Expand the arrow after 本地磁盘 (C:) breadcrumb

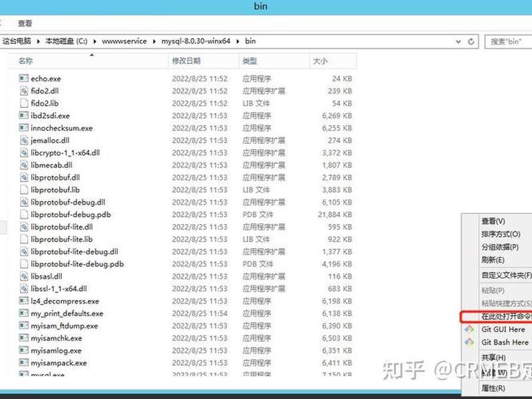tap(94, 41)
